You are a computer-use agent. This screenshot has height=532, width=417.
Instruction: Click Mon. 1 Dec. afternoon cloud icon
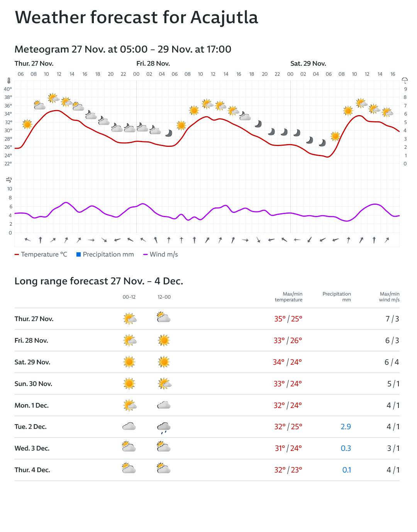point(164,405)
